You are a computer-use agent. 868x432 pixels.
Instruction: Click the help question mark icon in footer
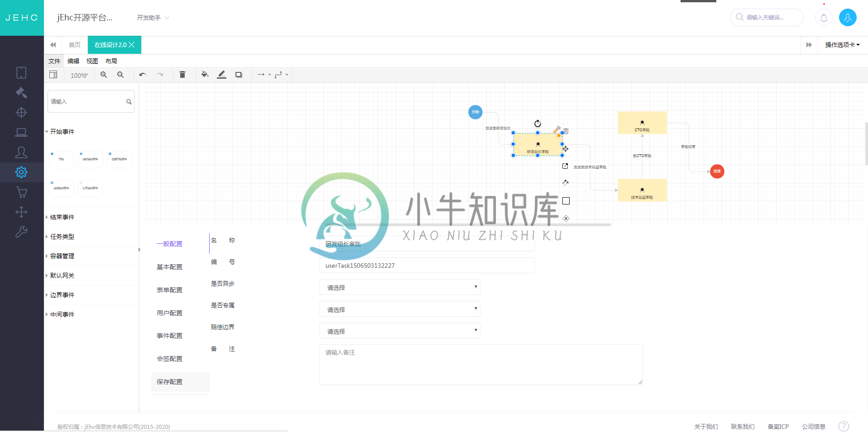(844, 426)
